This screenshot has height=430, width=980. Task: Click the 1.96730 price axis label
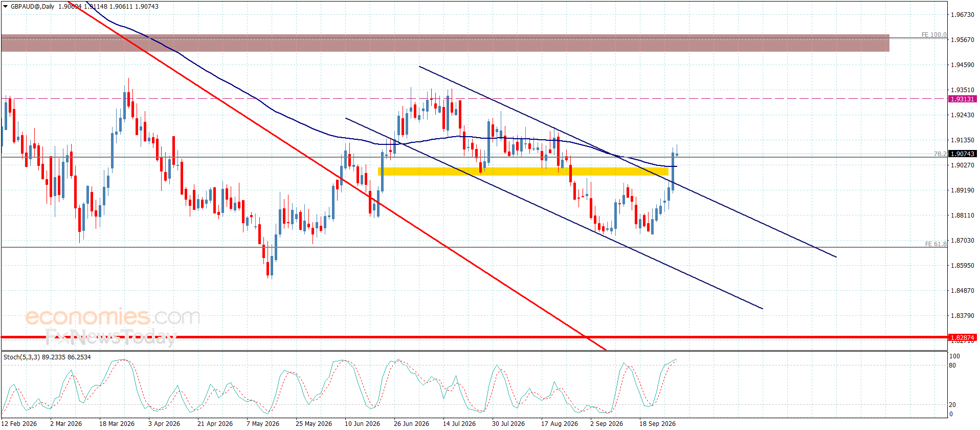click(962, 15)
